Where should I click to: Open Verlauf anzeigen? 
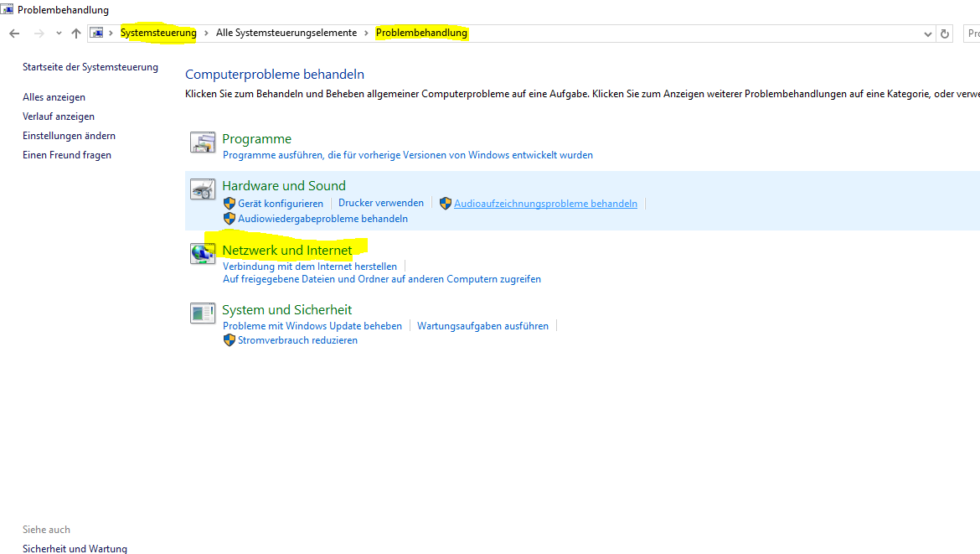coord(58,116)
